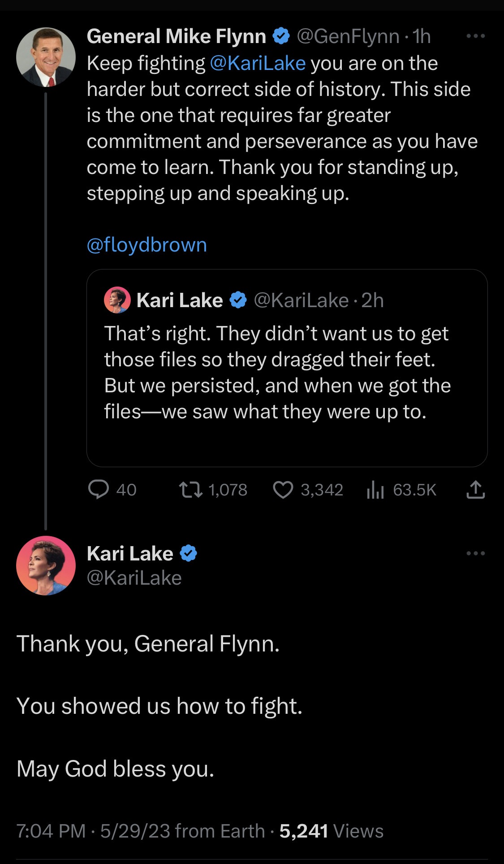Tap small Kari Lake avatar in quoted tweet

[x=117, y=300]
